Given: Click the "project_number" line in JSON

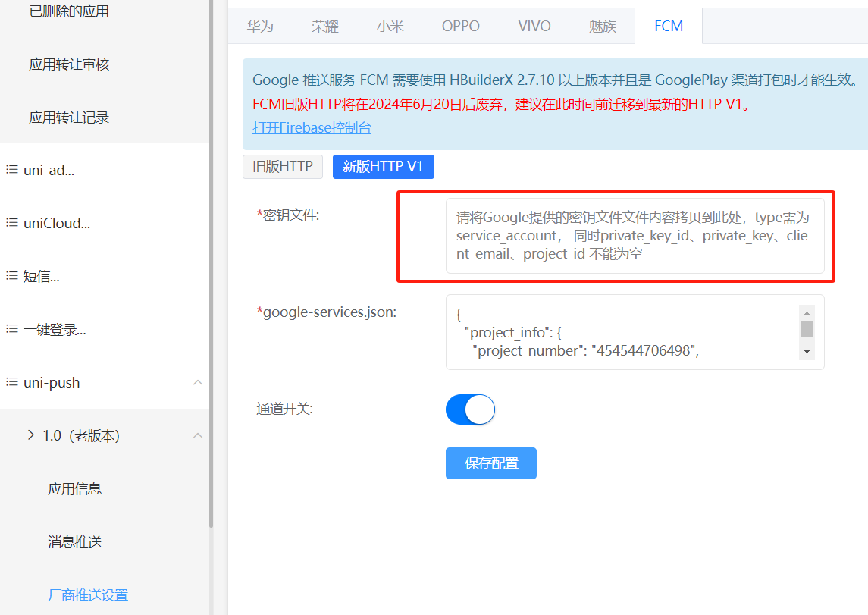Looking at the screenshot, I should click(586, 351).
